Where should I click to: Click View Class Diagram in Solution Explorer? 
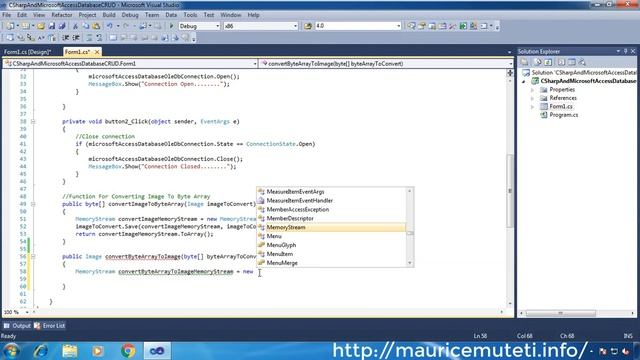click(x=582, y=62)
